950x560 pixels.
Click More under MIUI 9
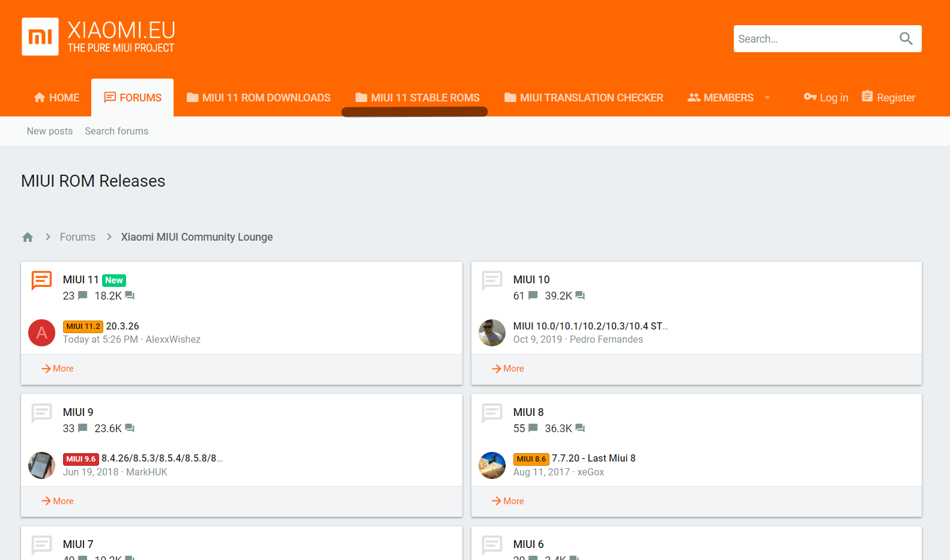[x=58, y=501]
